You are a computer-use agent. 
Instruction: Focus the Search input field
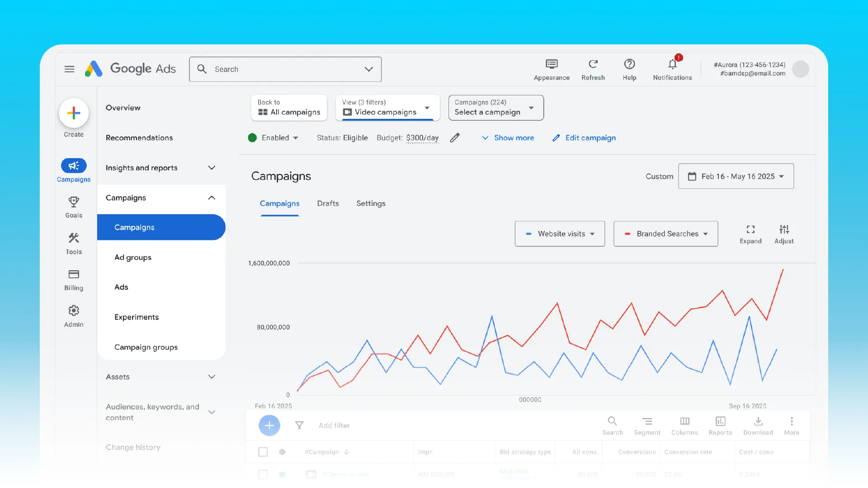(285, 69)
